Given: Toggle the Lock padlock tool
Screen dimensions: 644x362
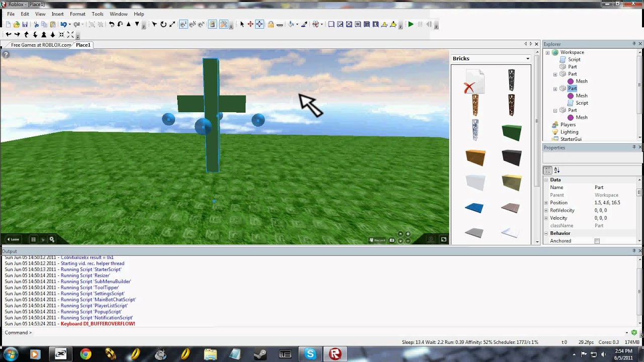Looking at the screenshot, I should pyautogui.click(x=271, y=24).
